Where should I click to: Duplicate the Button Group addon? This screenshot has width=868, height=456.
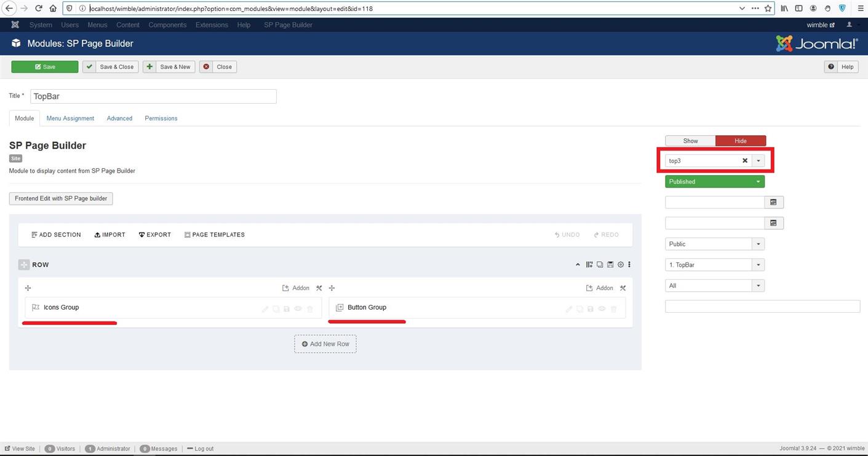579,309
